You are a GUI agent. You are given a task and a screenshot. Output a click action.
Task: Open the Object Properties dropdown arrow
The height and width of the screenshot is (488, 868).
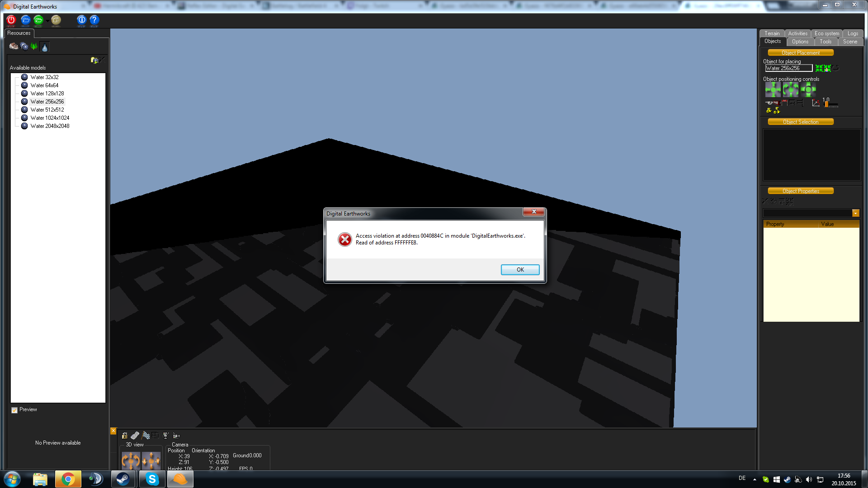point(855,213)
